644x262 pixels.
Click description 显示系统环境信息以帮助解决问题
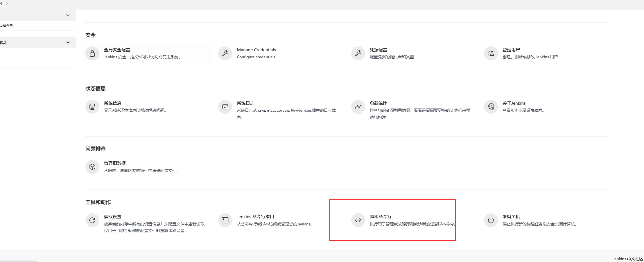136,110
